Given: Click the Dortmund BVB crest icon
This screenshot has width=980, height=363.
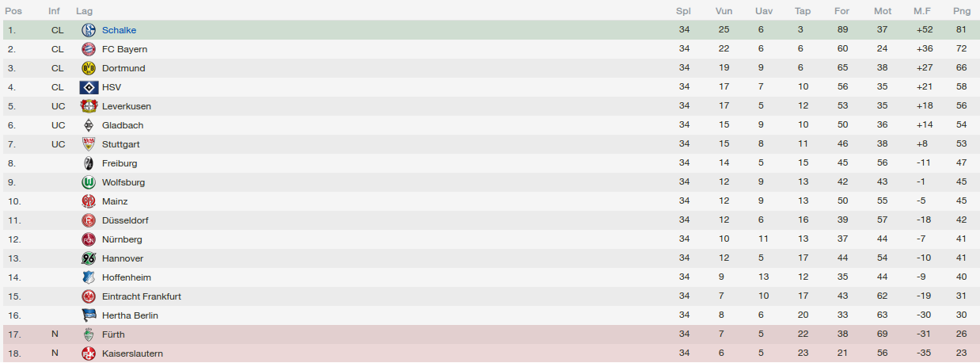Looking at the screenshot, I should pyautogui.click(x=89, y=68).
